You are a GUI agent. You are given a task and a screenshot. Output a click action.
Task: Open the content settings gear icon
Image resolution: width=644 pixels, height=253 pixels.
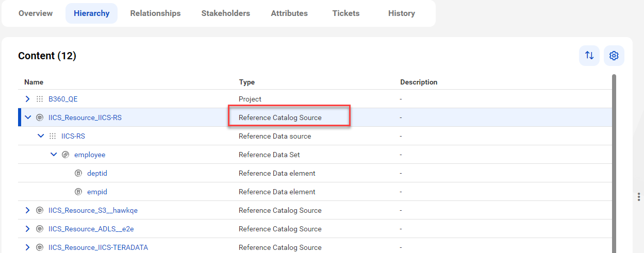click(x=614, y=56)
